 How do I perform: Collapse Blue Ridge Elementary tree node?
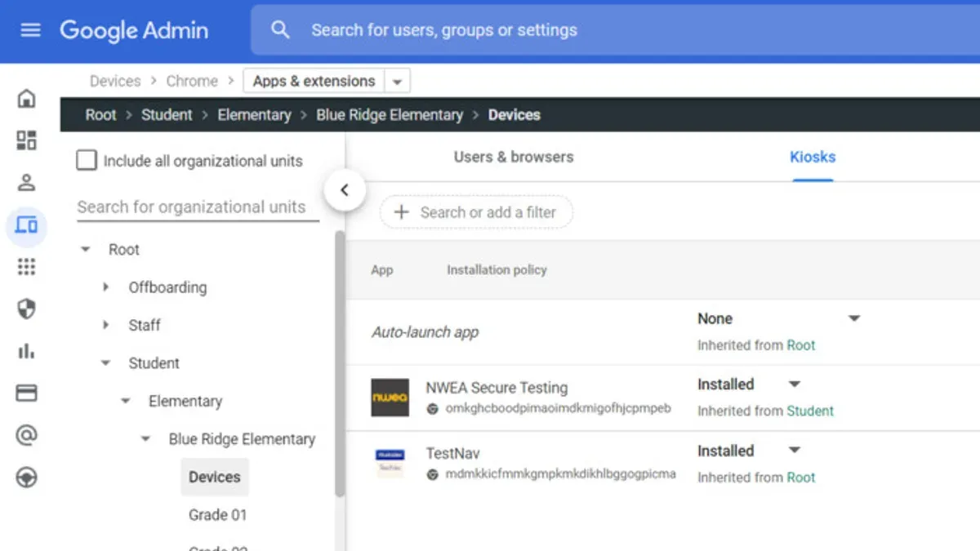[145, 439]
